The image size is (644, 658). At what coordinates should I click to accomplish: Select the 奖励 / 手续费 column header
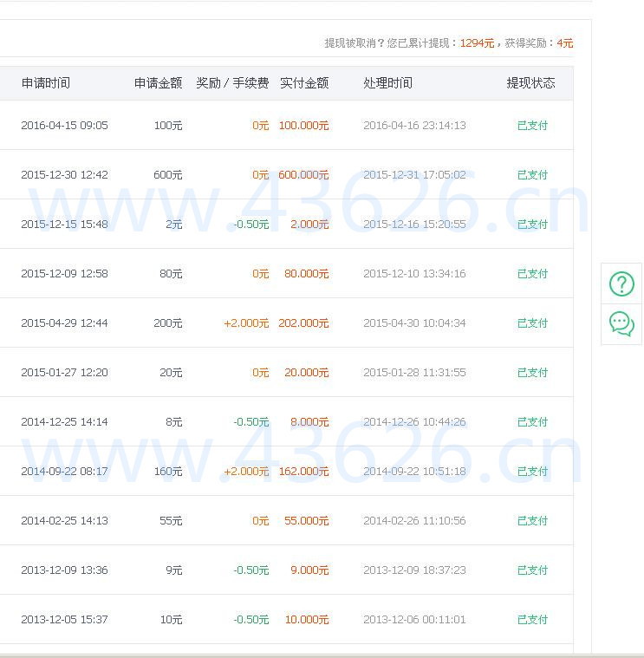[232, 83]
